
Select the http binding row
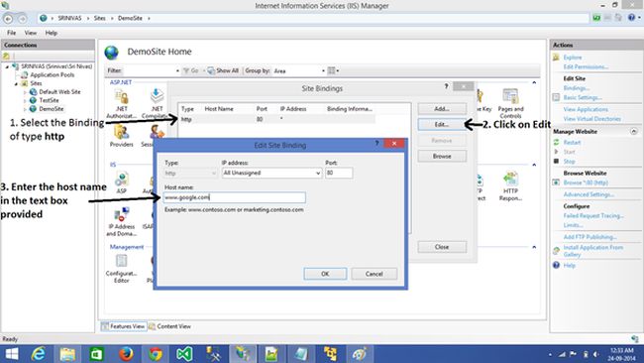(276, 119)
